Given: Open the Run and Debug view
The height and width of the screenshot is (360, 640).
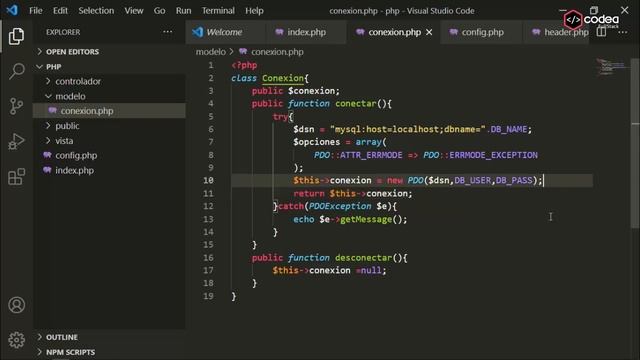Looking at the screenshot, I should point(16,142).
